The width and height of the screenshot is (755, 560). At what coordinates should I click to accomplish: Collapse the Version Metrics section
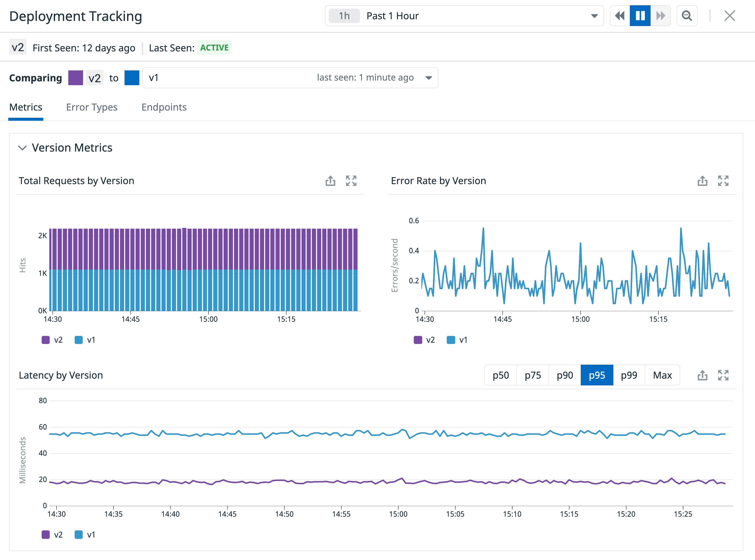(x=23, y=148)
